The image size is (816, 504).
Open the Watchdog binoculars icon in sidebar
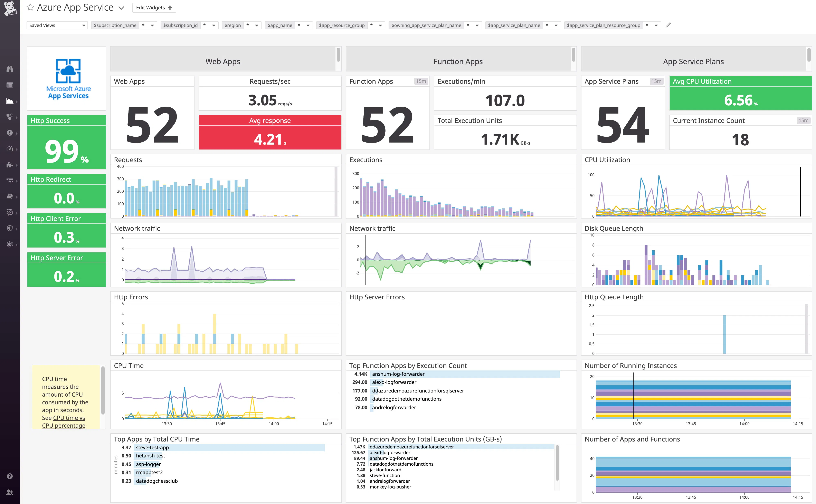point(10,69)
